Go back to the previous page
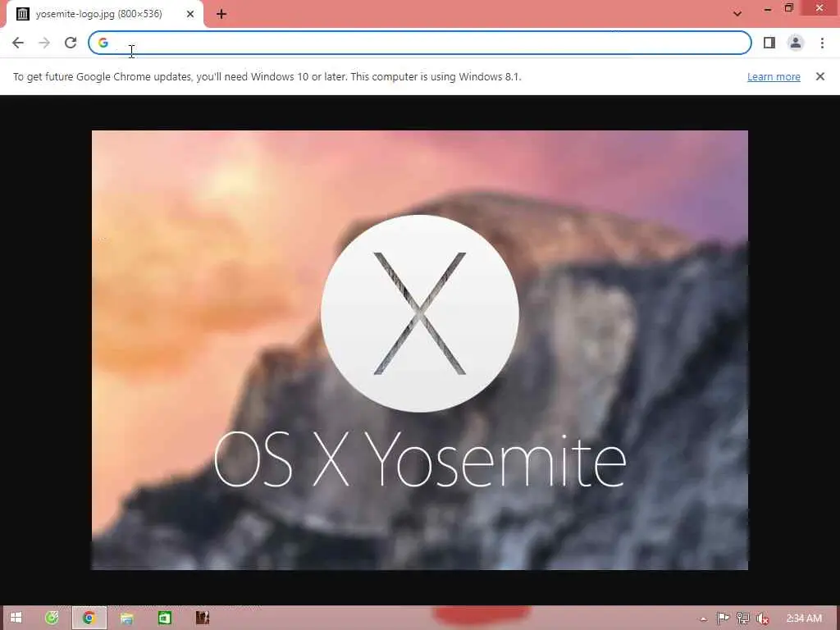This screenshot has height=630, width=840. click(18, 43)
